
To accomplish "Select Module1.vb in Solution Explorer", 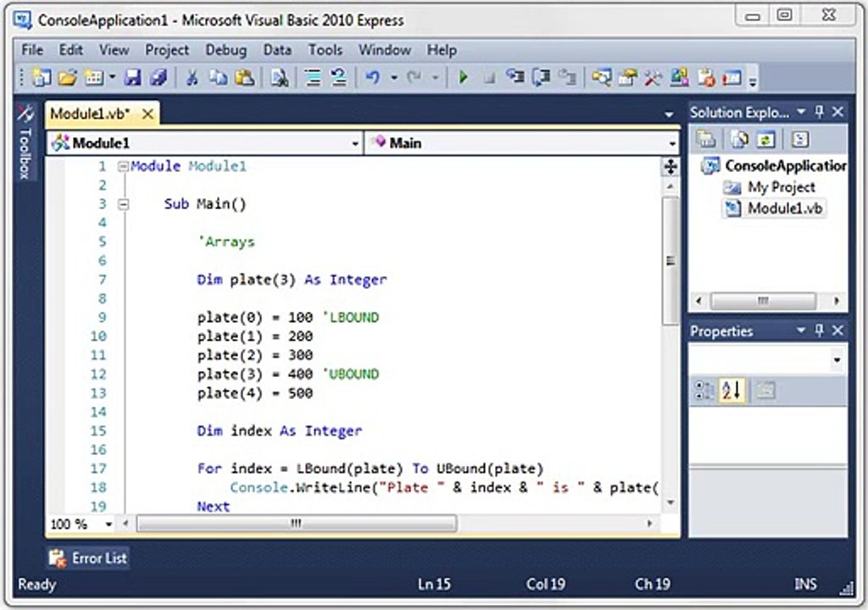I will click(x=784, y=208).
